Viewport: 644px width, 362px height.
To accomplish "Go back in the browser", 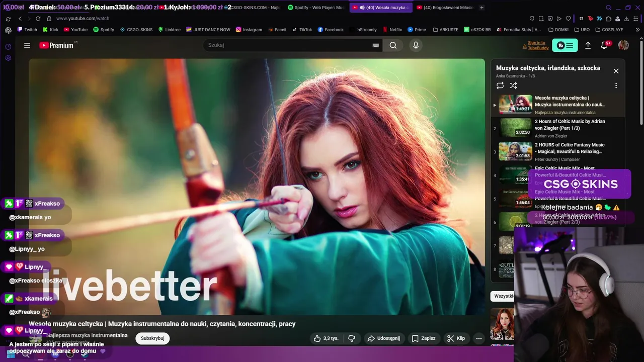I will tap(20, 19).
